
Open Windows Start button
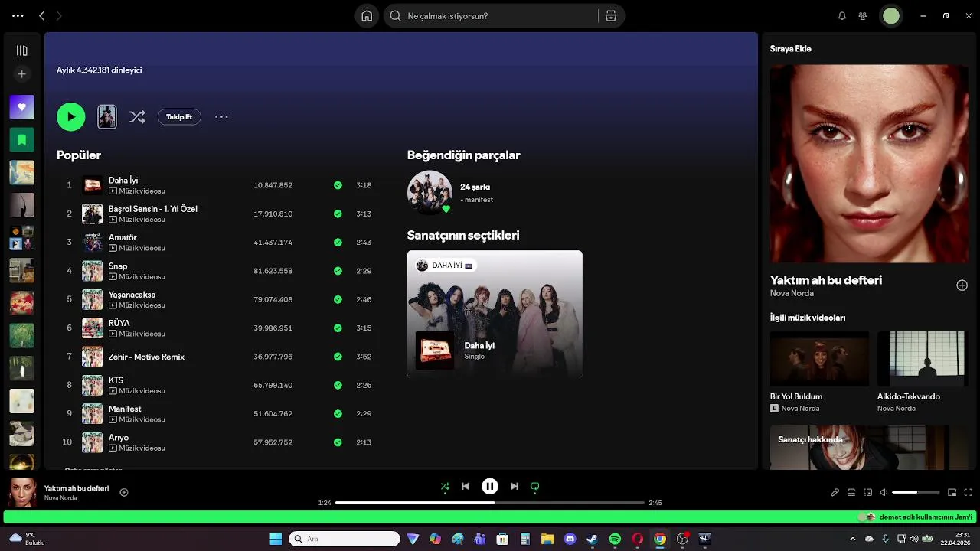coord(276,539)
